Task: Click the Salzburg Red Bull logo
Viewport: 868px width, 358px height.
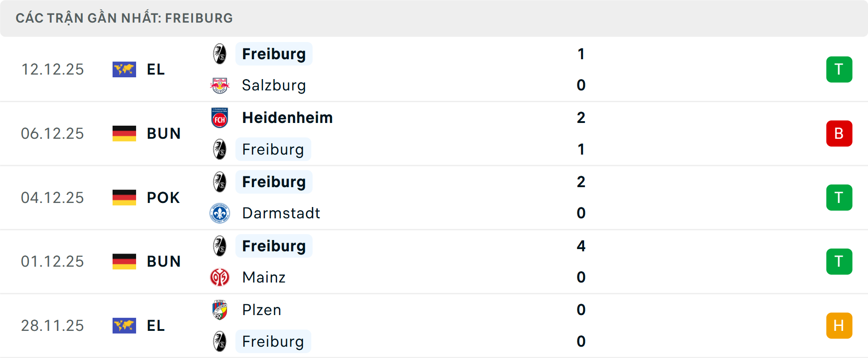Action: (x=220, y=85)
